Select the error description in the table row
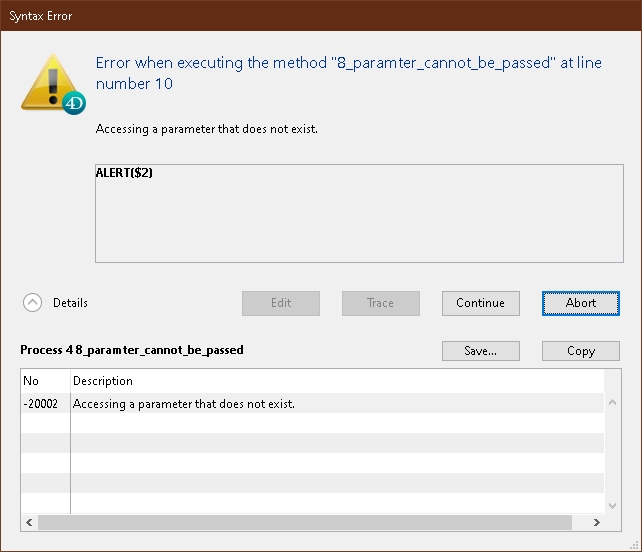 coord(184,404)
